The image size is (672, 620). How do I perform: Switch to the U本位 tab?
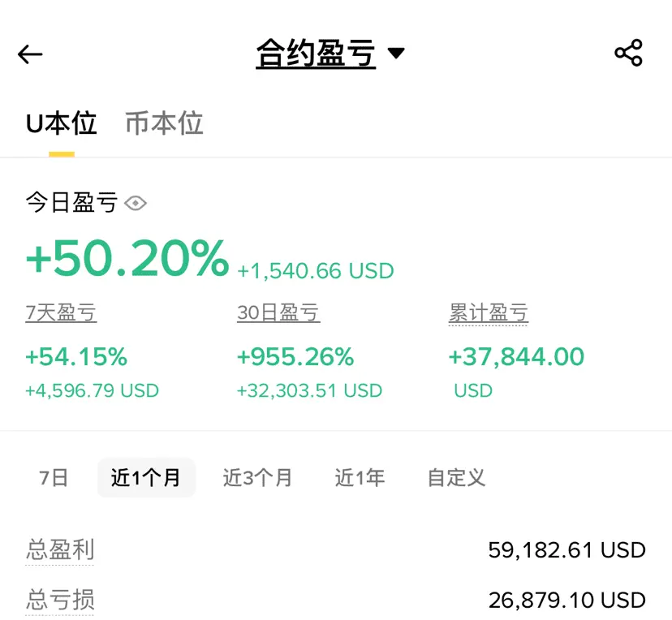click(x=62, y=124)
